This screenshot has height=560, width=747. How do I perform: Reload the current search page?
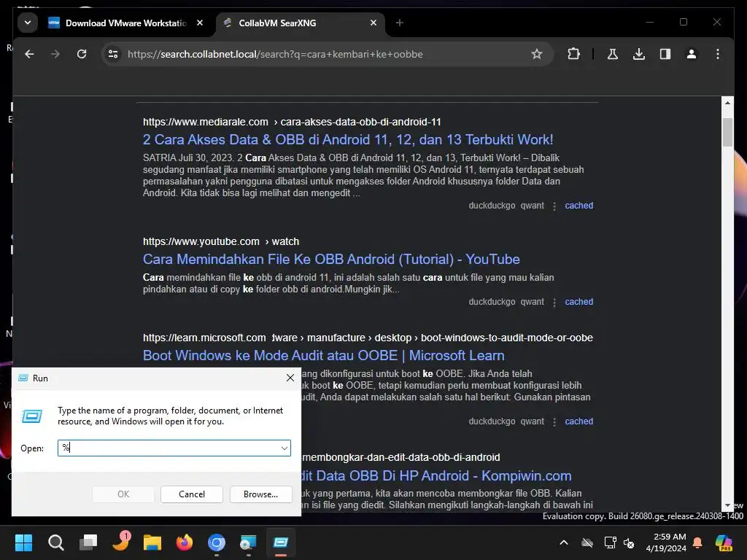click(x=82, y=54)
